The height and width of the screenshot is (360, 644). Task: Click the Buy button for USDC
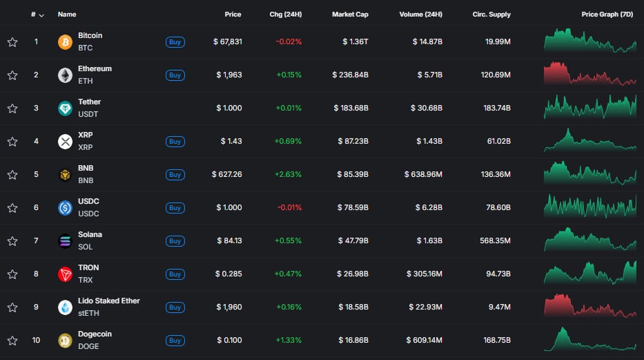point(175,208)
